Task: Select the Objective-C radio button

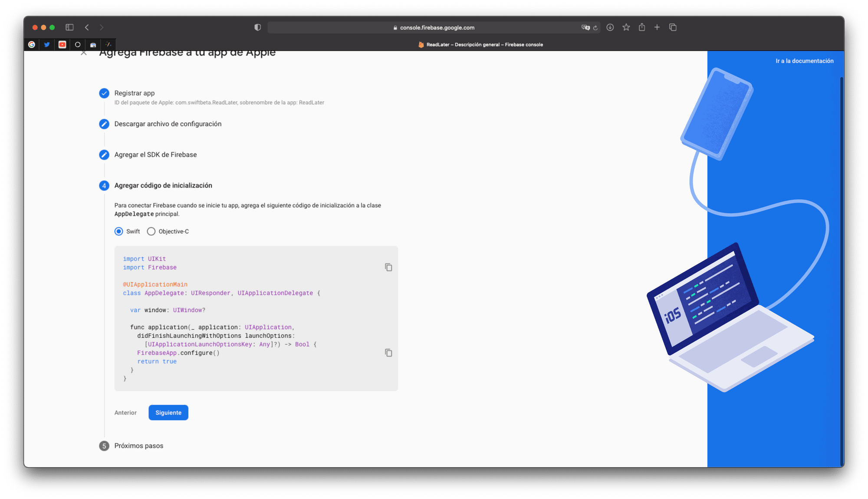Action: [151, 231]
